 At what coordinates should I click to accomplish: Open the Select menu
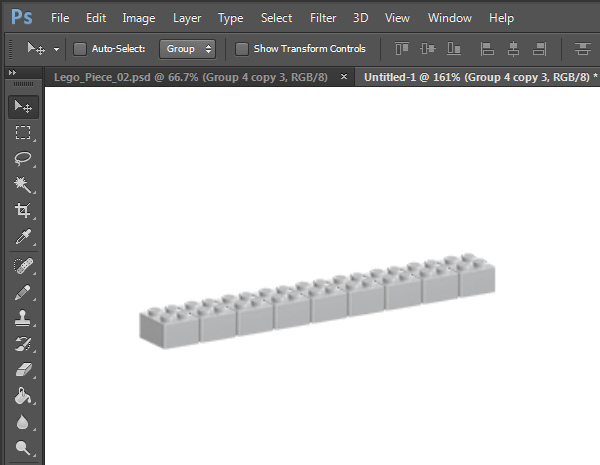276,18
